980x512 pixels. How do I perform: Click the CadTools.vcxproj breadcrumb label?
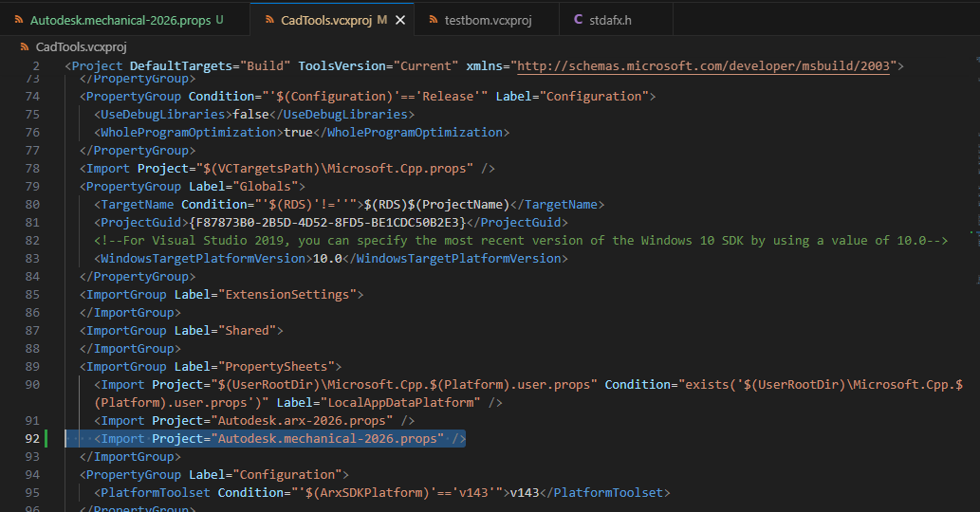(81, 46)
